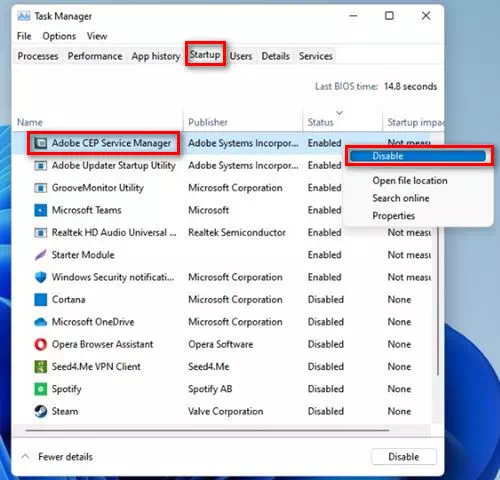500x480 pixels.
Task: Sort by the Status column header
Action: [321, 122]
